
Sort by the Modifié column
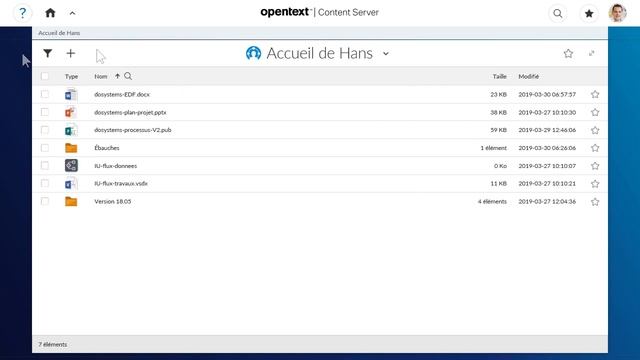[x=529, y=76]
